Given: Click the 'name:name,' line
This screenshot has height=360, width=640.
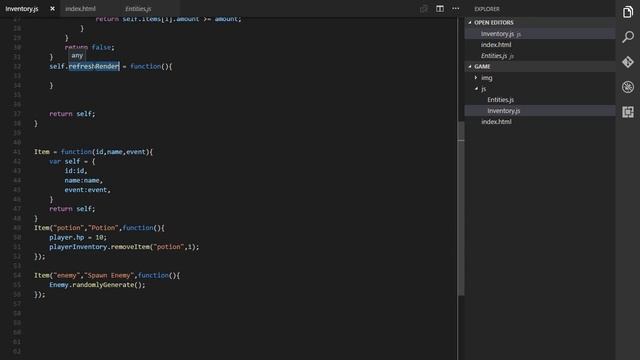Looking at the screenshot, I should [83, 180].
